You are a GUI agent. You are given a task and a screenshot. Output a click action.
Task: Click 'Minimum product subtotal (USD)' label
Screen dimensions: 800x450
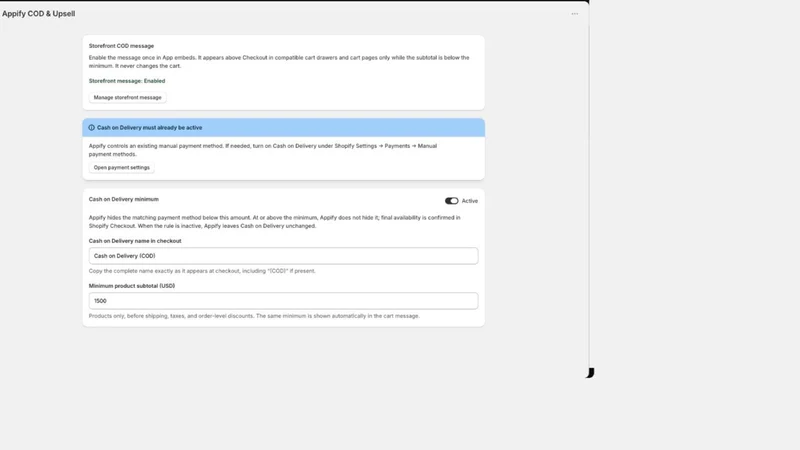pos(132,286)
